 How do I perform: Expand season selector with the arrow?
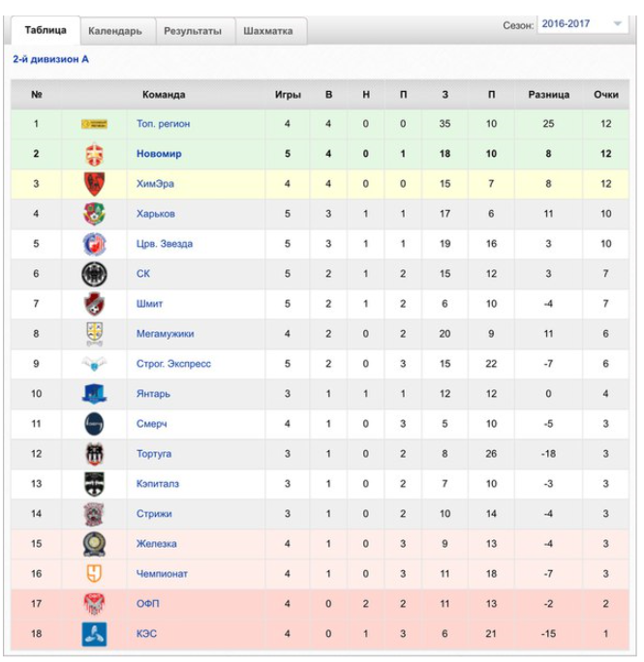[618, 24]
